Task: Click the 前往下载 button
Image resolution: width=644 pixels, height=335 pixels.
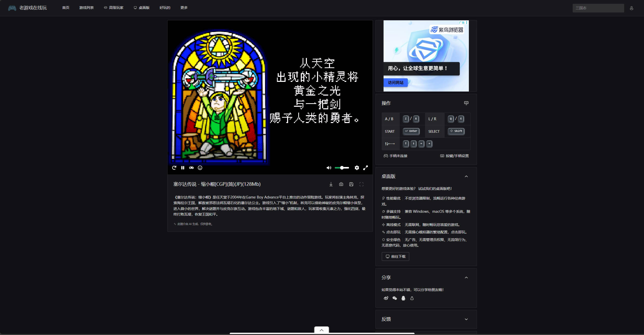Action: coord(395,256)
